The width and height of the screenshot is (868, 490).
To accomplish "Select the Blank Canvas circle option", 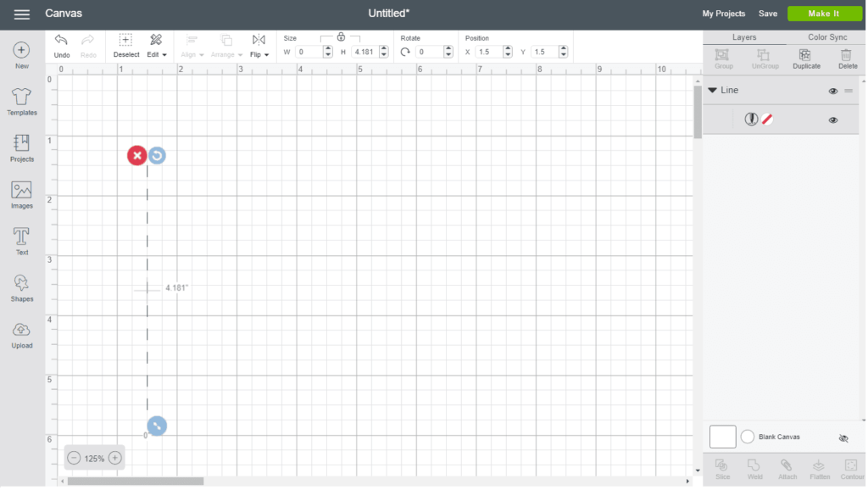I will click(x=747, y=437).
